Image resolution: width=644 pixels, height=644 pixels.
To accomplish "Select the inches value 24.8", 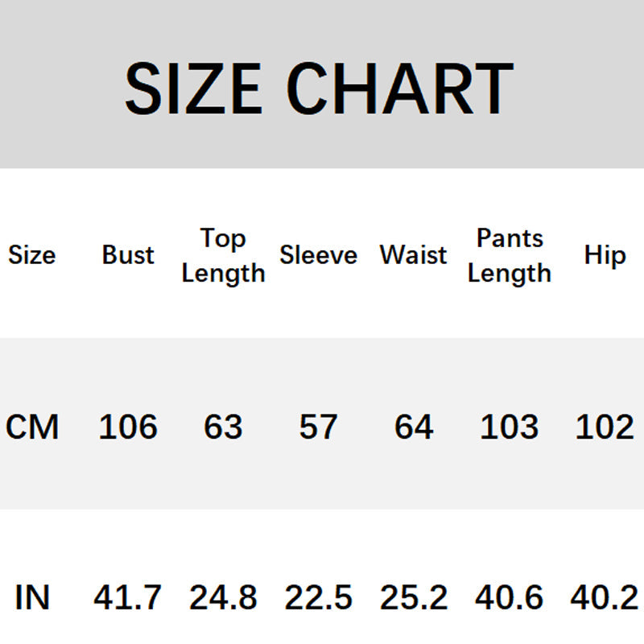I will tap(223, 597).
